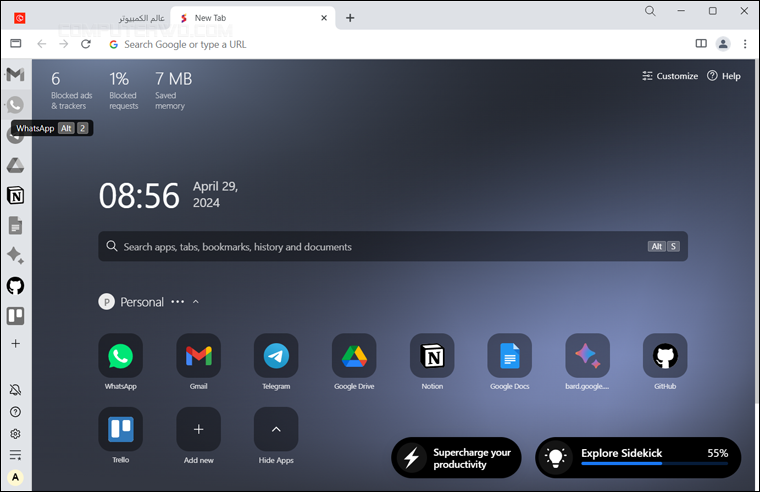Launch the Telegram app tile

(276, 356)
